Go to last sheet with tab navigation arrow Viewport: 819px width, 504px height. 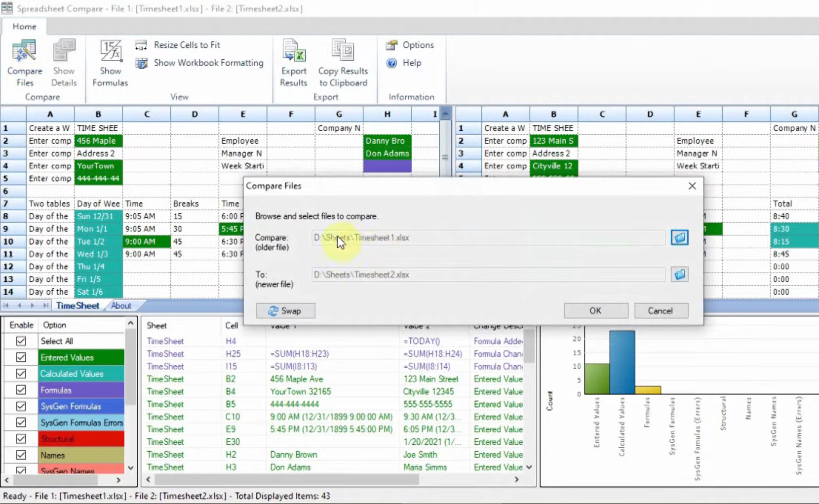tap(45, 306)
